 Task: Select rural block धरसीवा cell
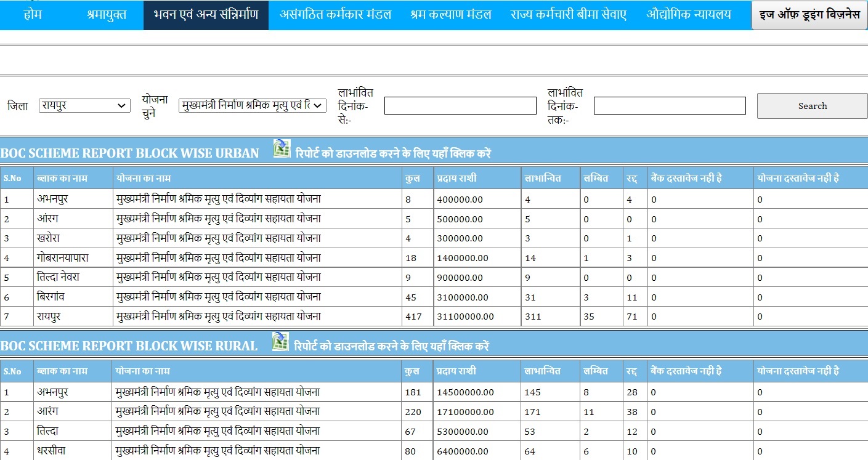tap(73, 451)
